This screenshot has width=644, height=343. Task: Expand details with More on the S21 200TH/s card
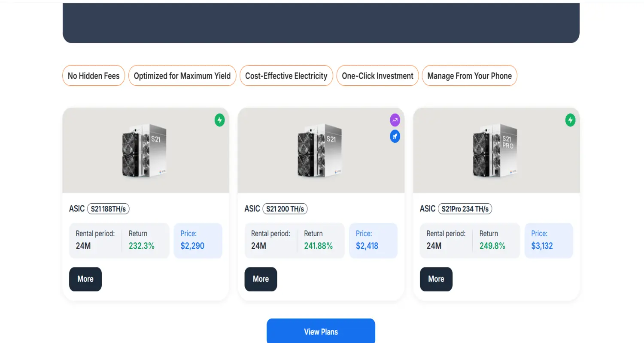[261, 279]
